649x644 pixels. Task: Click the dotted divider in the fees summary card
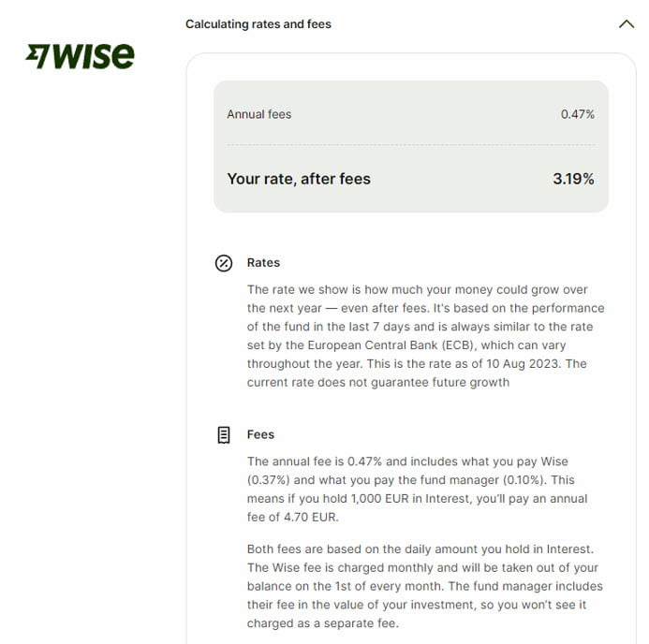410,145
